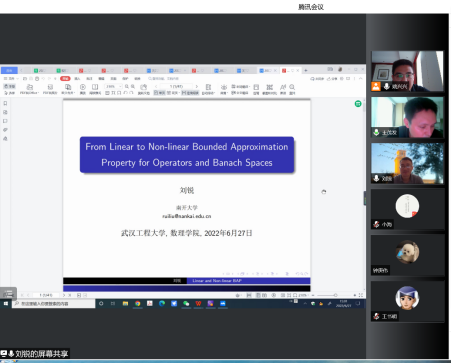The height and width of the screenshot is (364, 452).
Task: Click the play slideshow icon in PDF toolbar
Action: pyautogui.click(x=83, y=87)
